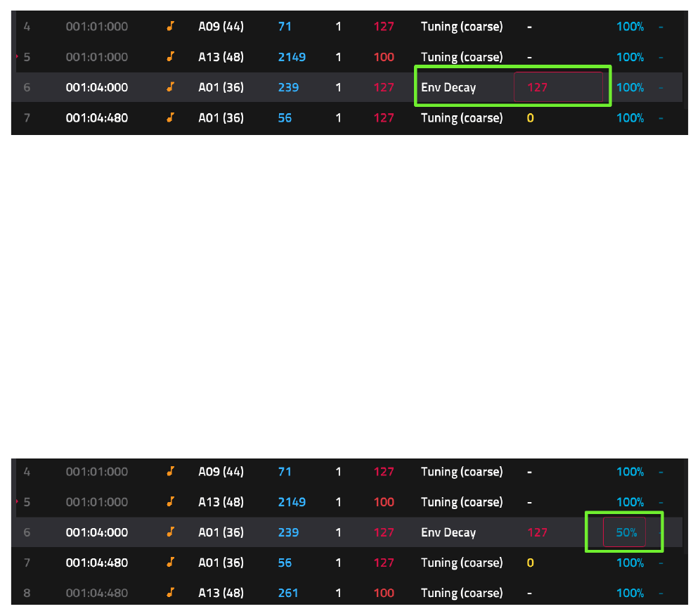
Task: Select length 239 in the top list
Action: (x=288, y=88)
